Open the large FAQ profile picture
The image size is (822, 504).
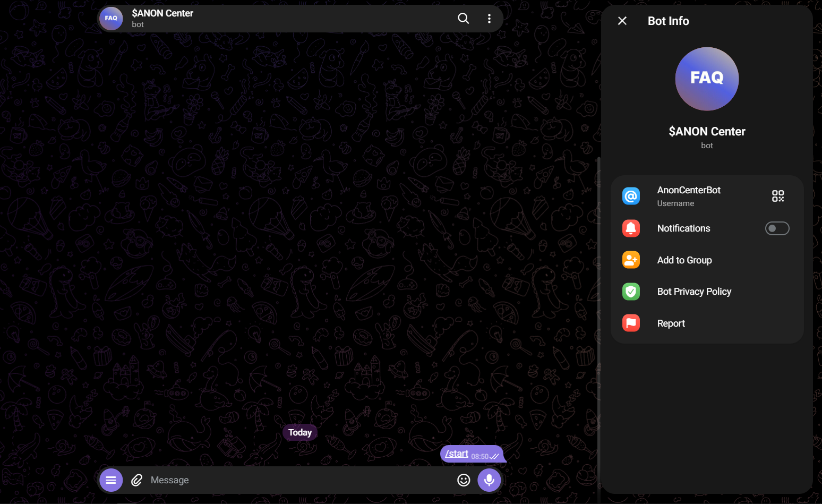707,79
